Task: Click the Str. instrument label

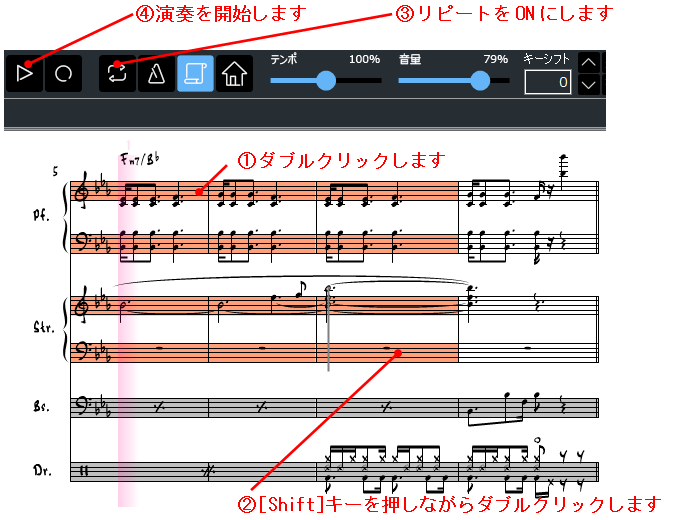Action: click(44, 327)
